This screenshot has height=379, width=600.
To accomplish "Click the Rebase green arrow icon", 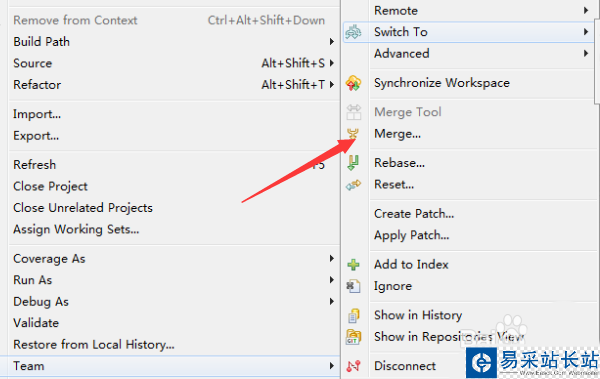I will coord(353,163).
